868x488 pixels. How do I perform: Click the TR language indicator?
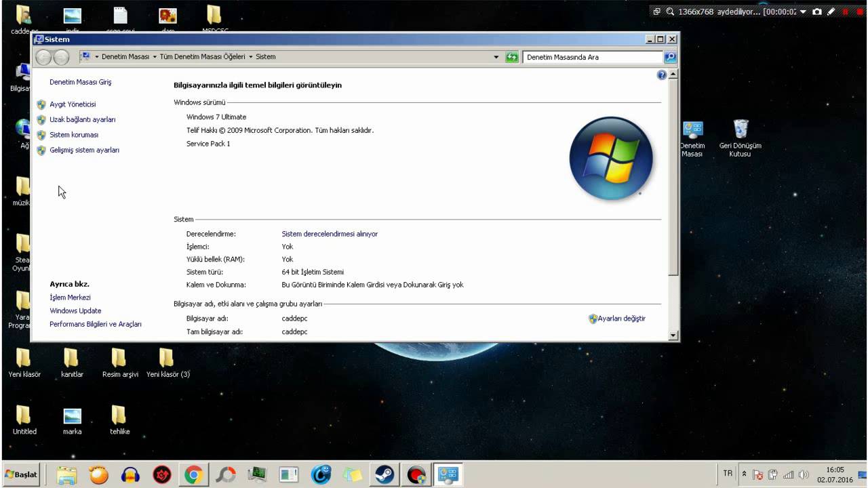(x=728, y=474)
